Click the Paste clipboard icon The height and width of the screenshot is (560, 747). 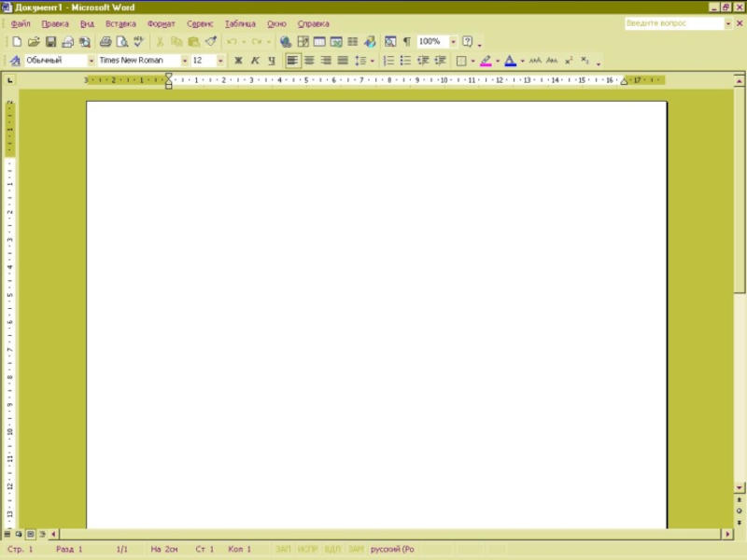193,42
